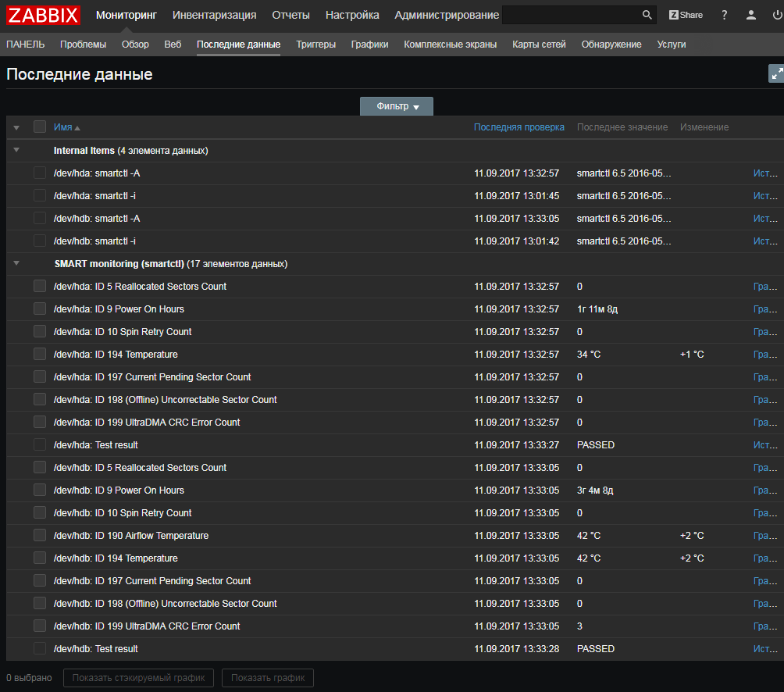Viewport: 784px width, 692px height.
Task: Select the PASSED value for /dev/hda
Action: tap(596, 445)
